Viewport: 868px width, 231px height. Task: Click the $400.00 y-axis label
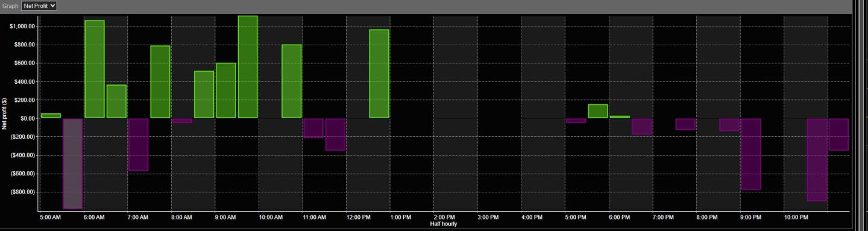[x=25, y=81]
